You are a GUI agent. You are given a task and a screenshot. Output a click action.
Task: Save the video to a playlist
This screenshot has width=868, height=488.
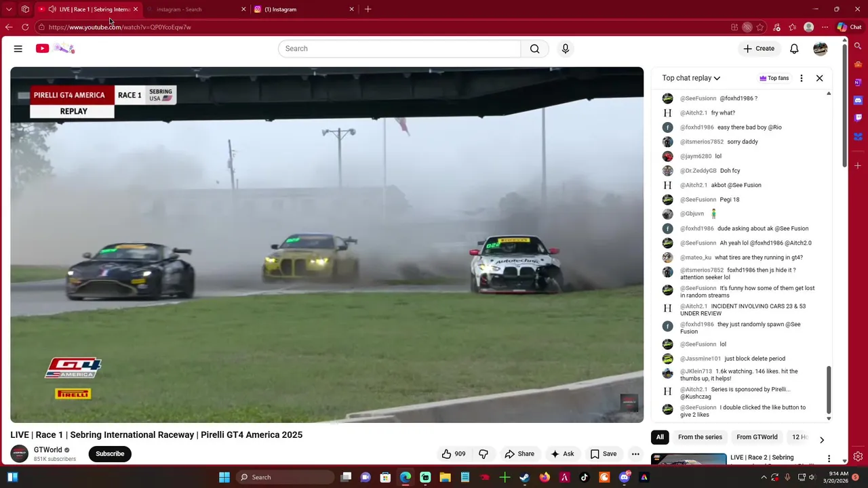pyautogui.click(x=604, y=454)
